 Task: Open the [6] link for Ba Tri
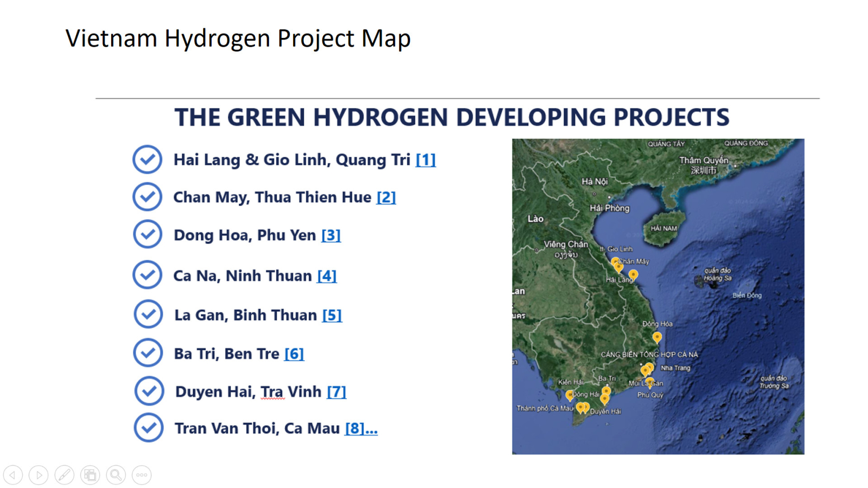click(x=294, y=354)
